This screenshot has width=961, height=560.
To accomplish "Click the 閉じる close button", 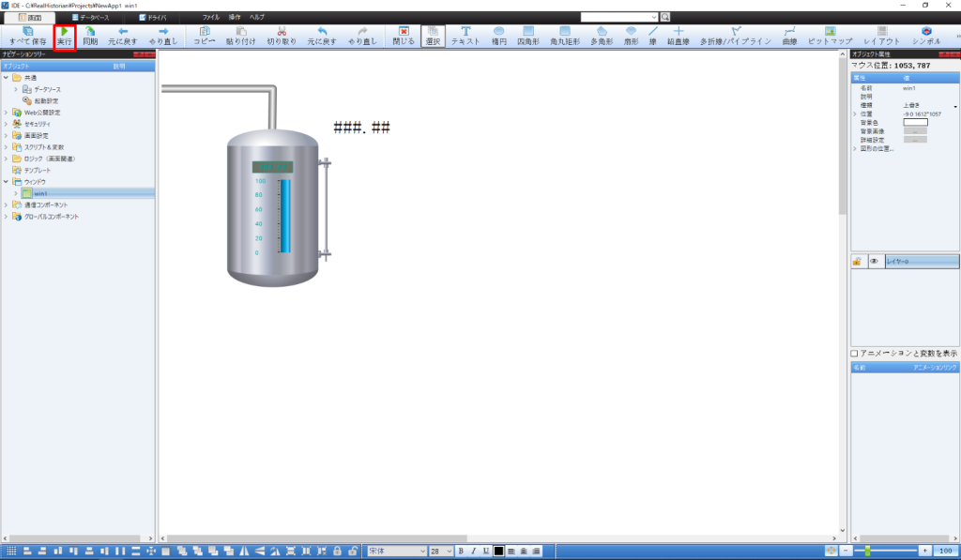I will tap(404, 36).
